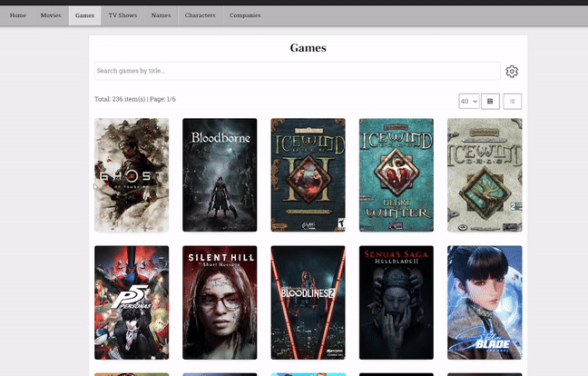Open the Bloodborne game cover
This screenshot has height=376, width=588.
pyautogui.click(x=220, y=175)
